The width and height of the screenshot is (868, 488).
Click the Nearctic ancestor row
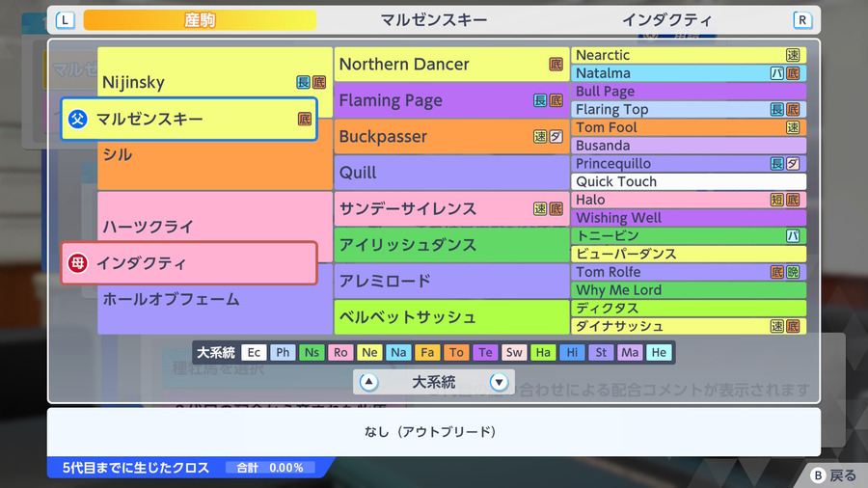point(689,55)
